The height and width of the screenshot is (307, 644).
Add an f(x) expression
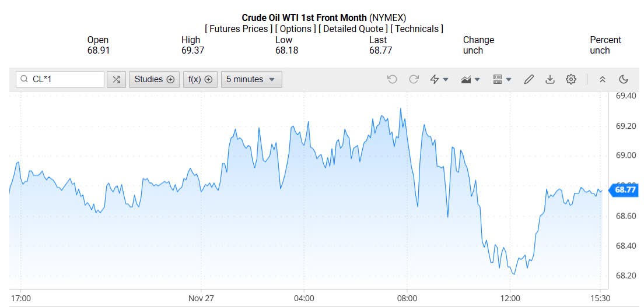(x=199, y=79)
